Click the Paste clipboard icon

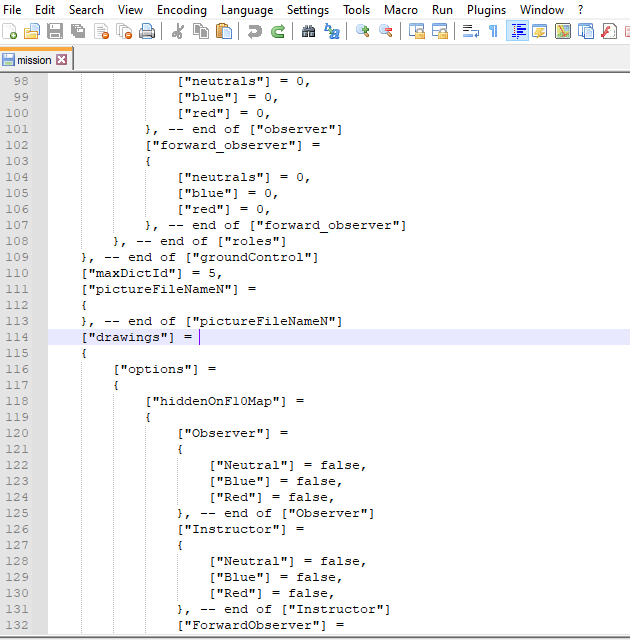[224, 31]
